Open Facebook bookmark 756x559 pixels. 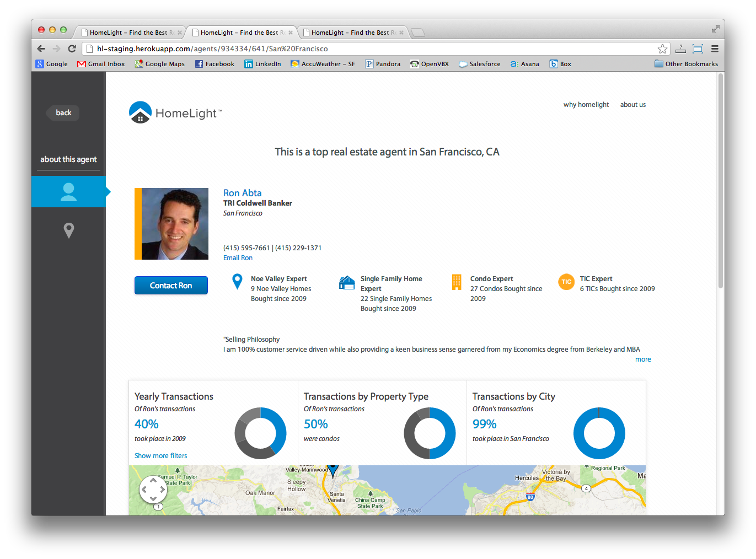(215, 64)
